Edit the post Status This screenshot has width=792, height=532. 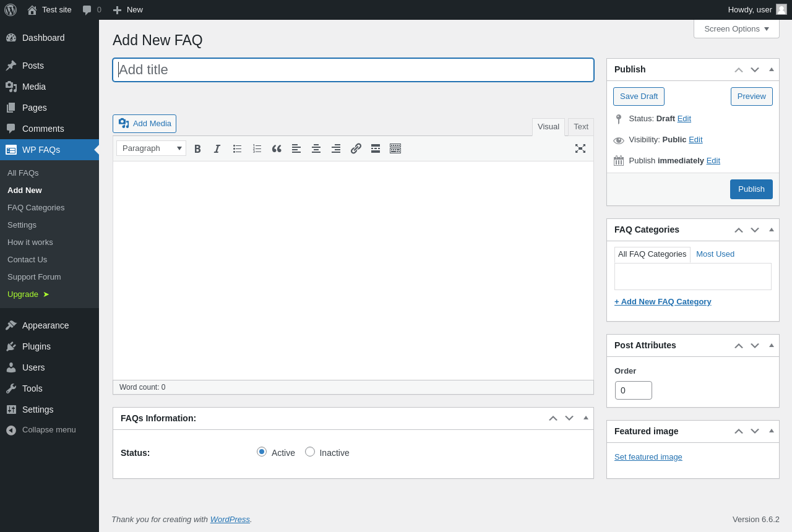pos(684,119)
